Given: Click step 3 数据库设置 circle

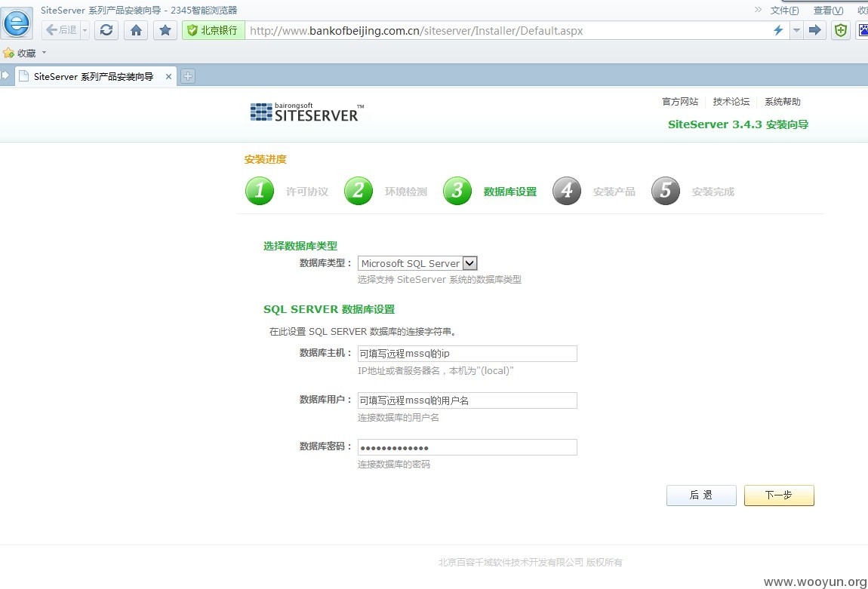Looking at the screenshot, I should coord(457,191).
